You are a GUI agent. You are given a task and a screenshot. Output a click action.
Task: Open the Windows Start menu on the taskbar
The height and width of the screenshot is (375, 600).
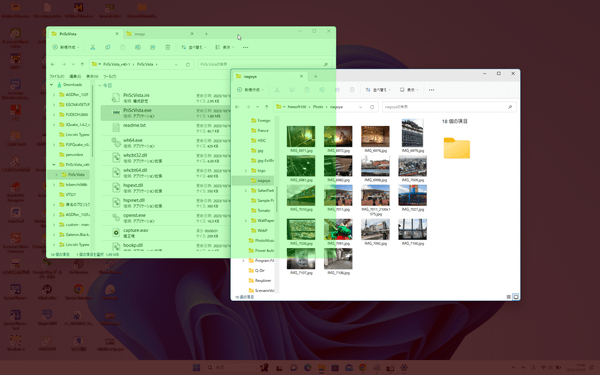pos(196,368)
